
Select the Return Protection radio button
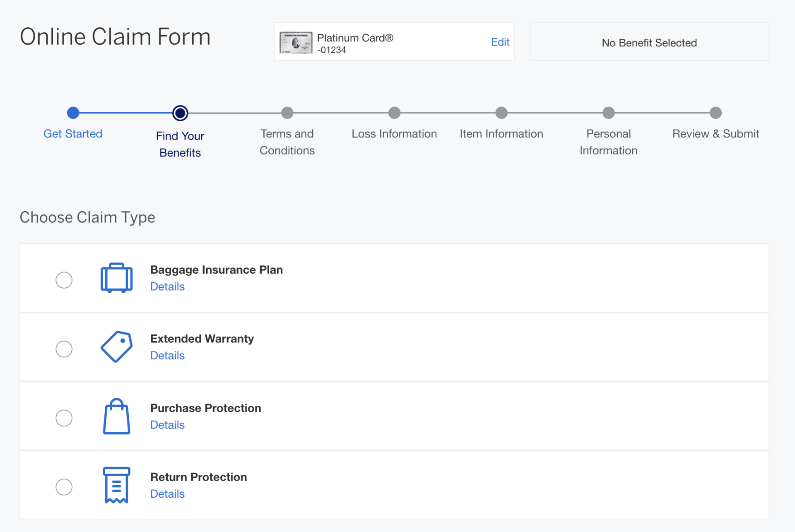click(x=64, y=487)
